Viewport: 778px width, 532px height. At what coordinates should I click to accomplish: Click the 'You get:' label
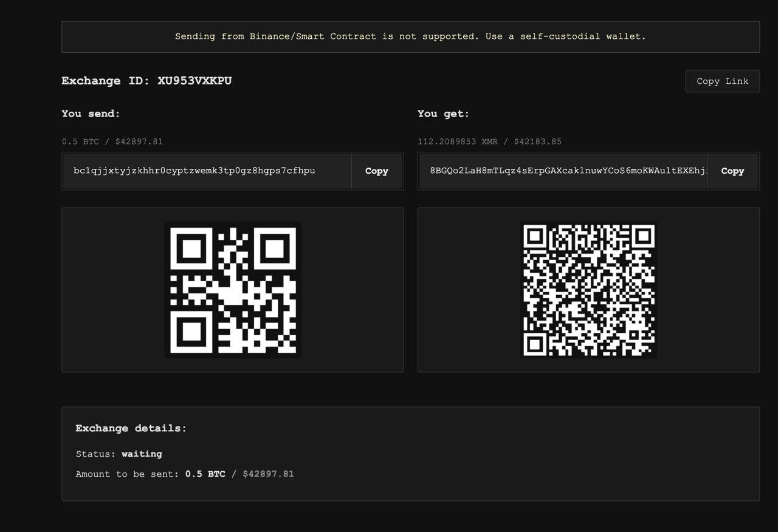coord(443,114)
